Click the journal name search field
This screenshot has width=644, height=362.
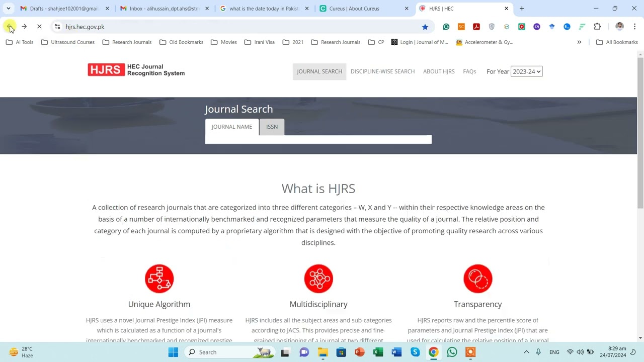(318, 139)
